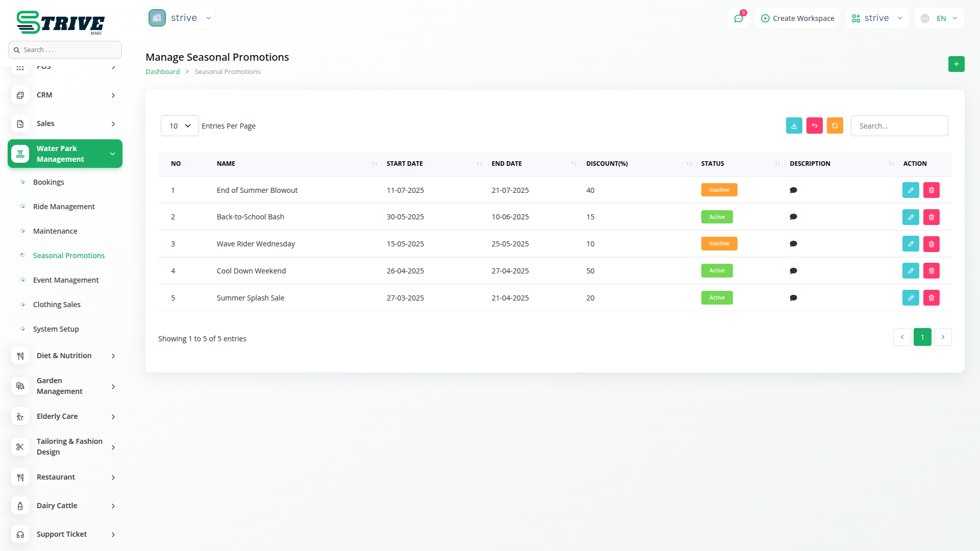
Task: Click the green add promotion plus button
Action: click(x=956, y=64)
